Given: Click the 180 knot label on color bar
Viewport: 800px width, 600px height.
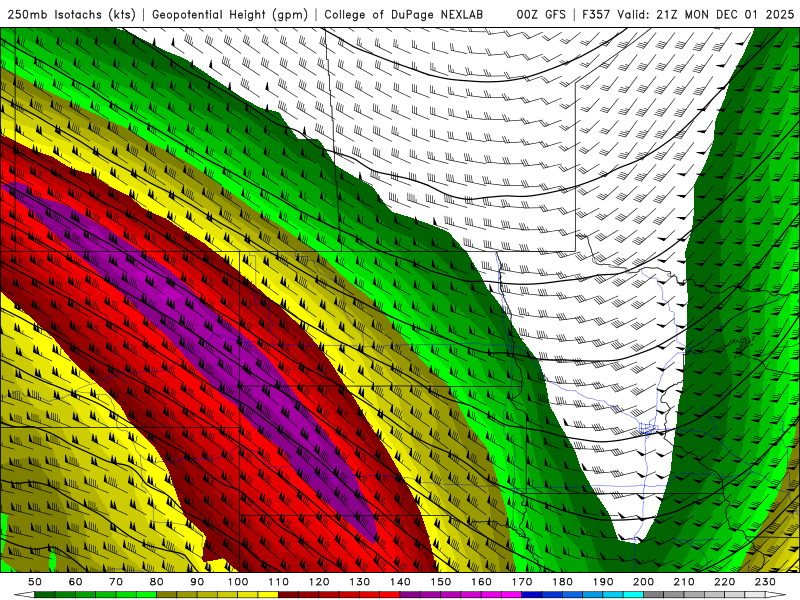Looking at the screenshot, I should 563,582.
